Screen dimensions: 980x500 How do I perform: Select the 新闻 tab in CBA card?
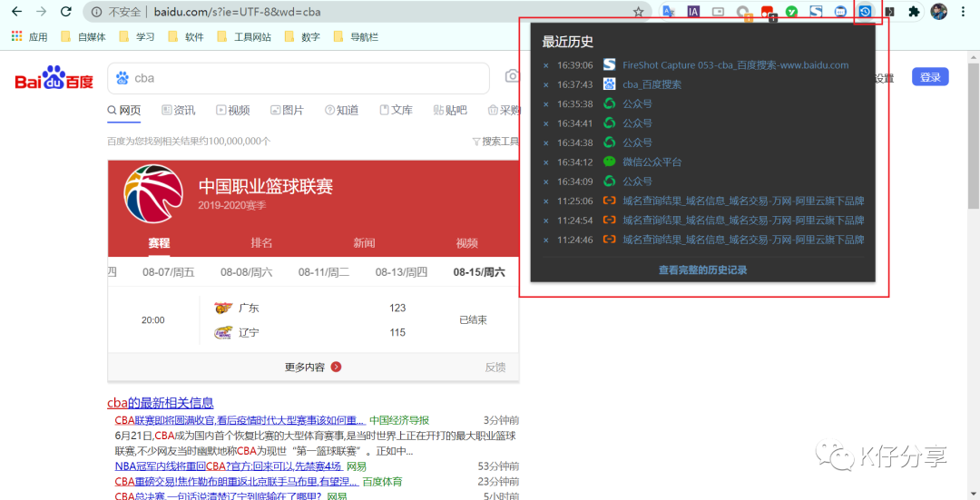pos(364,242)
